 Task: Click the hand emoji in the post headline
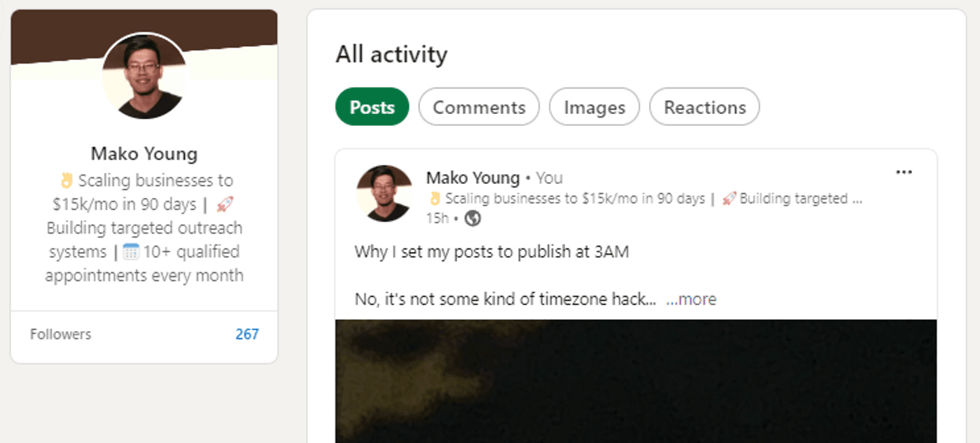coord(435,199)
